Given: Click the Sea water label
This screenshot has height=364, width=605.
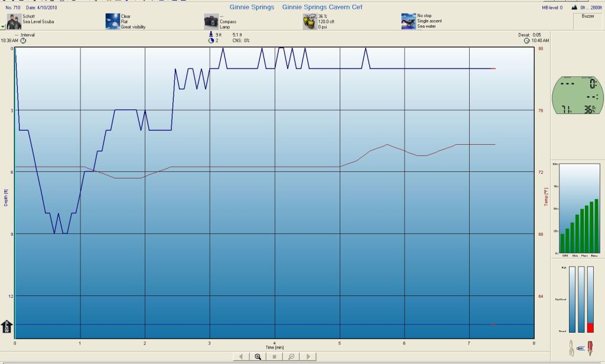Looking at the screenshot, I should (x=427, y=26).
